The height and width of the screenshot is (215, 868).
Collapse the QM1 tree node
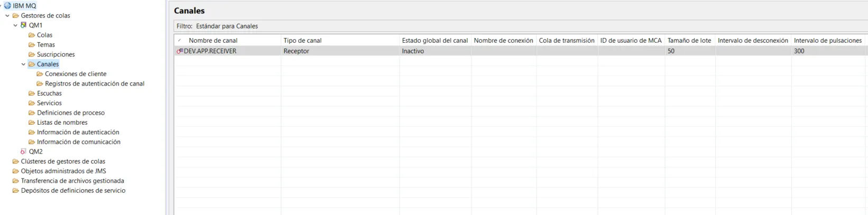[15, 25]
